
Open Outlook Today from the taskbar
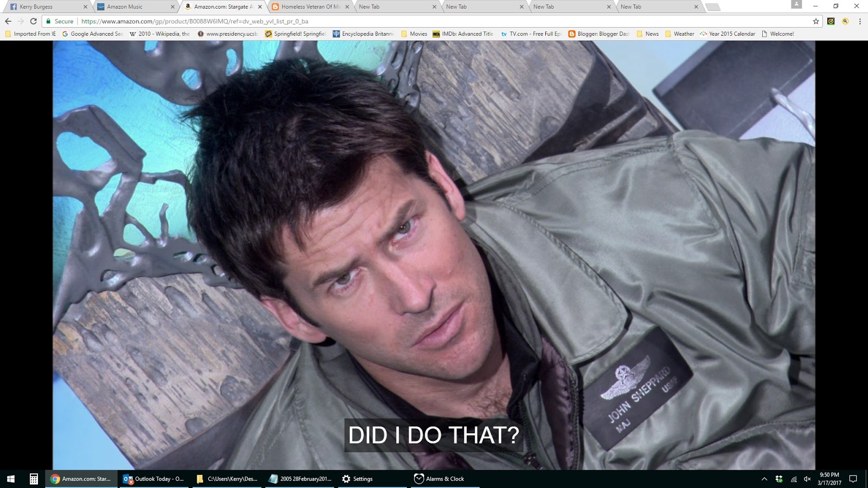point(154,479)
